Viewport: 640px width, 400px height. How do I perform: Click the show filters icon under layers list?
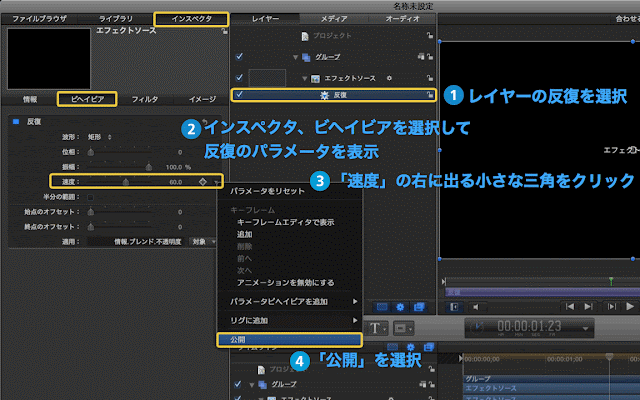click(x=418, y=307)
